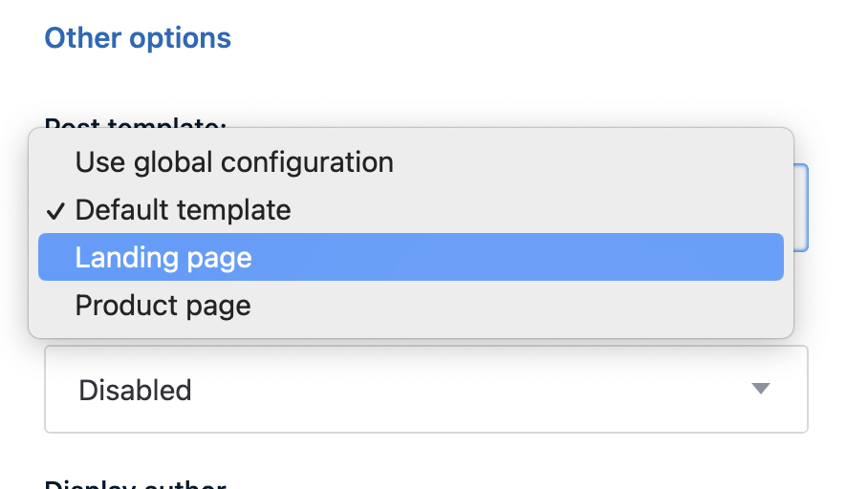
Task: Select "Landing page" from the template list
Action: coord(163,258)
